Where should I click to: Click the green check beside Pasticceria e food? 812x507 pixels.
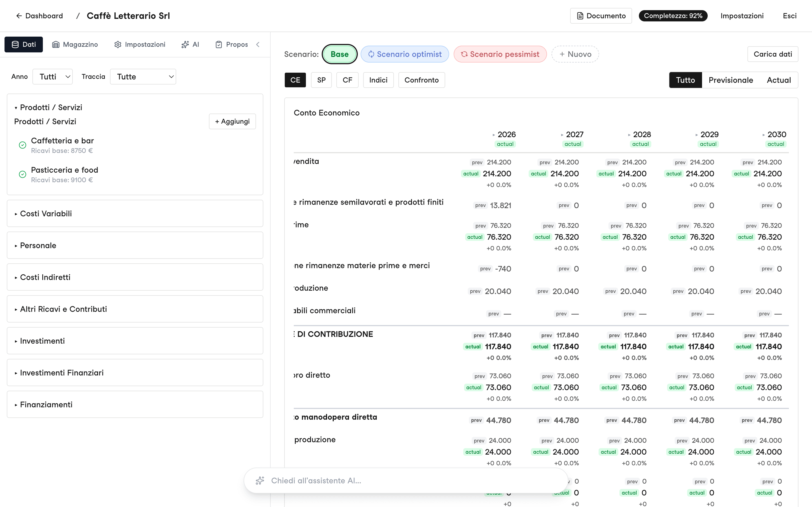tap(23, 174)
